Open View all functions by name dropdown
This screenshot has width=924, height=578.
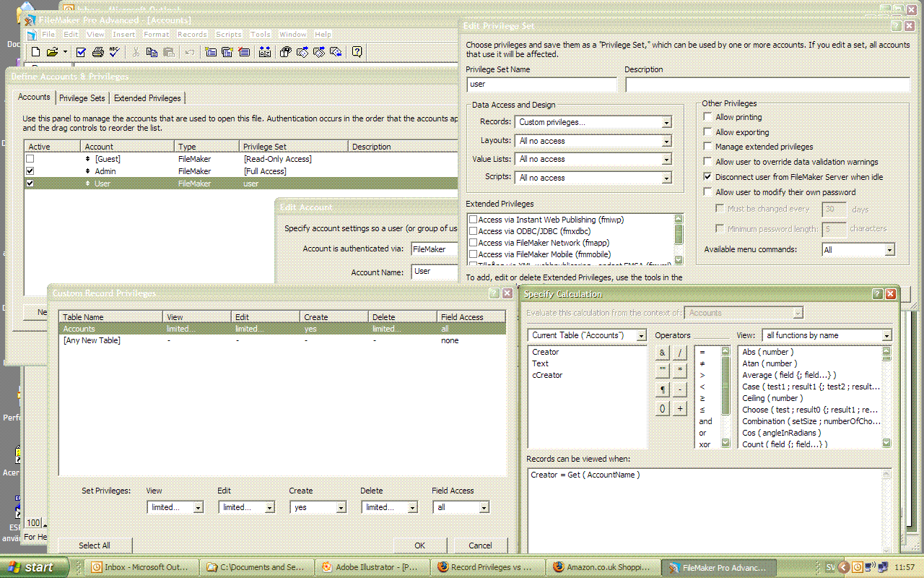827,336
